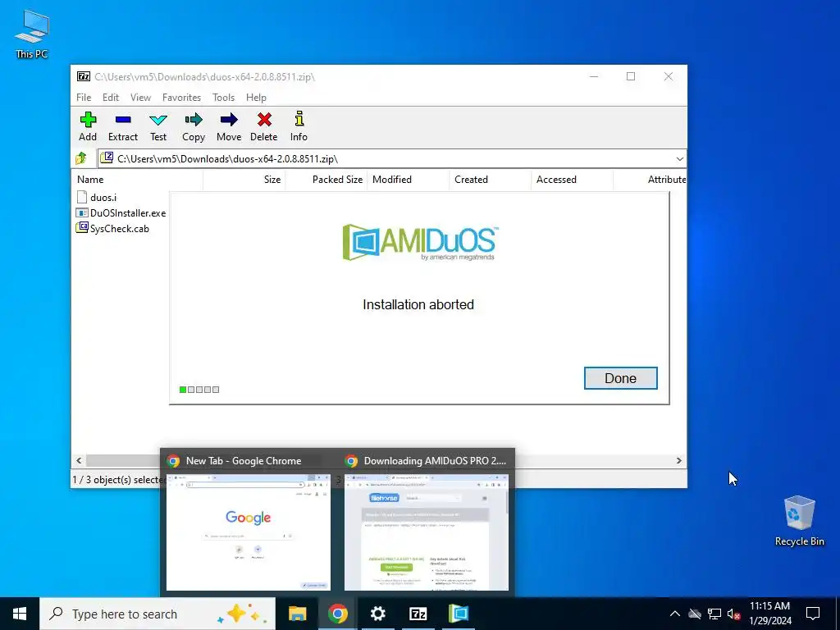The height and width of the screenshot is (630, 840).
Task: Click the cloud sync tray icon
Action: [695, 614]
